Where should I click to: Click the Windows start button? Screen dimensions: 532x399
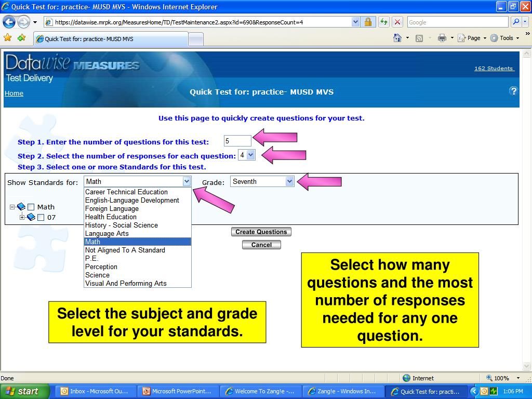point(24,392)
